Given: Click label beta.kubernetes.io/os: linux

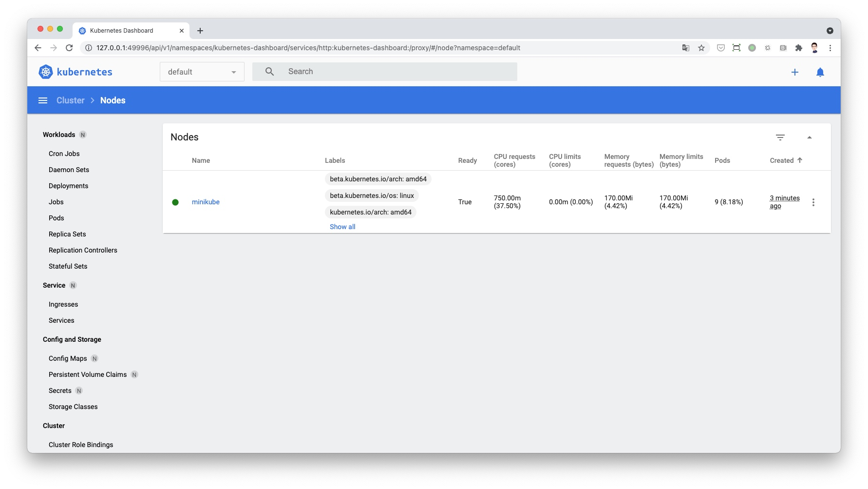Looking at the screenshot, I should (x=372, y=196).
